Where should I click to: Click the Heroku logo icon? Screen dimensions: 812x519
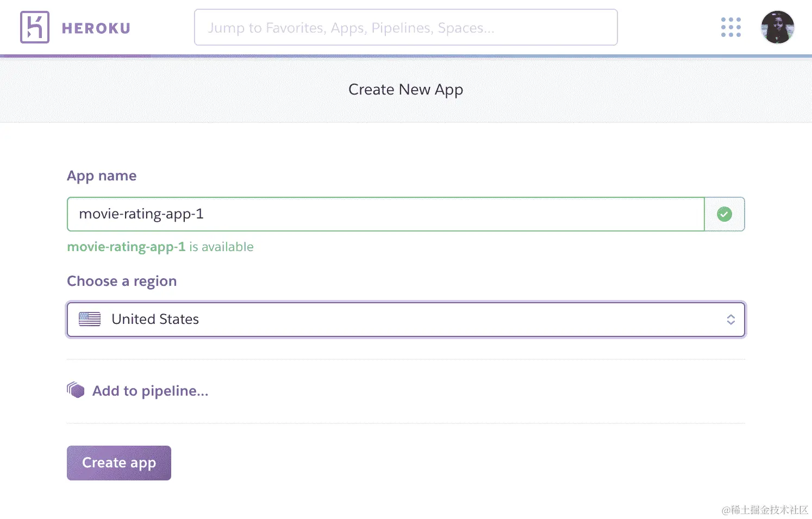coord(34,27)
